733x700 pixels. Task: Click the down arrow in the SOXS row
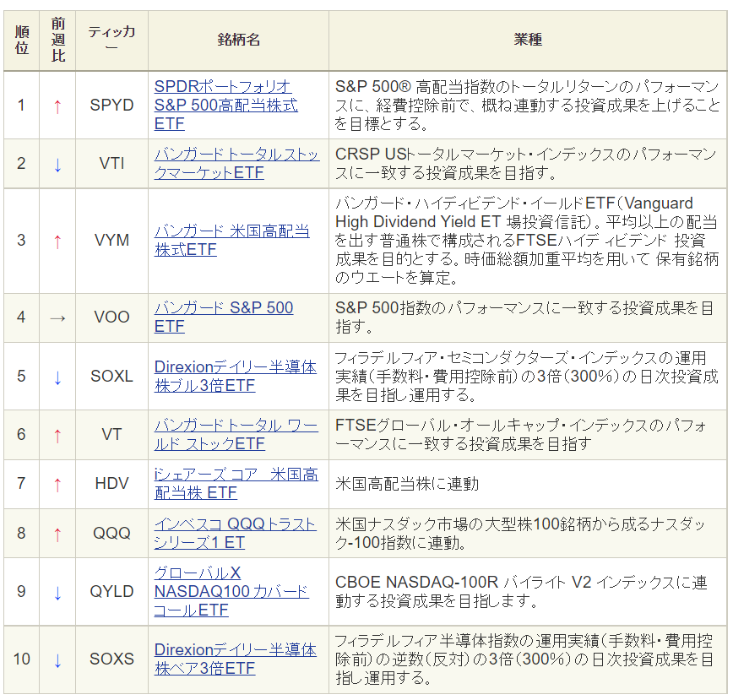coord(57,659)
